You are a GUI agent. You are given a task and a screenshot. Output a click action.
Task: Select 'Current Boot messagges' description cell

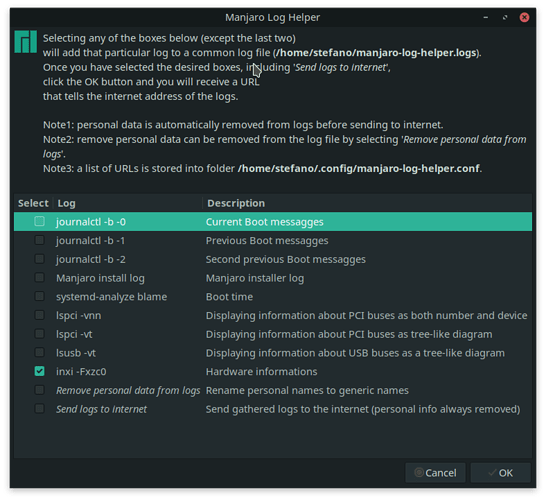coord(265,222)
